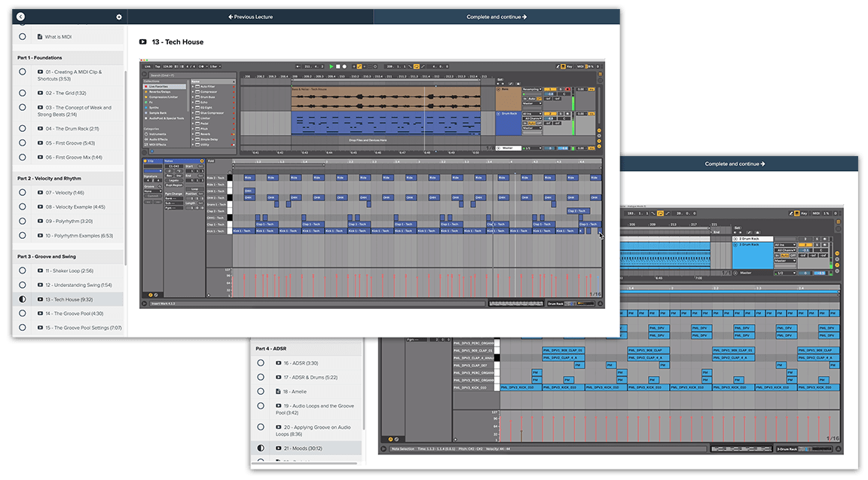The height and width of the screenshot is (480, 868).
Task: Select the 'Kick 1 - Tech' drum row label
Action: point(216,231)
